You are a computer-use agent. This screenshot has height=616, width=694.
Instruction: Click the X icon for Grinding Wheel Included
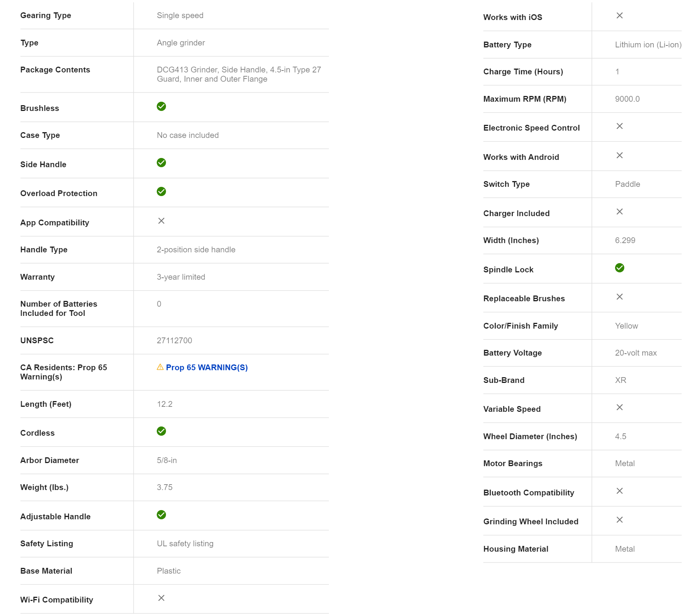620,520
